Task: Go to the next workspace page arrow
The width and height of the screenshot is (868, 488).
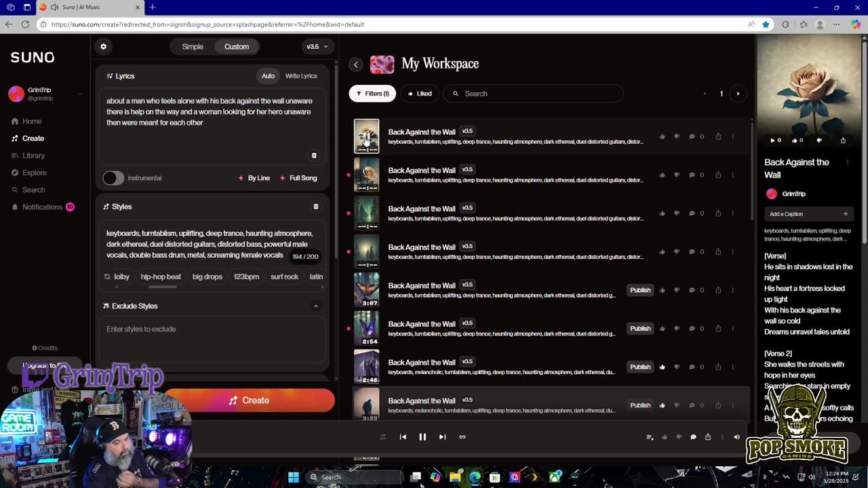Action: 738,94
